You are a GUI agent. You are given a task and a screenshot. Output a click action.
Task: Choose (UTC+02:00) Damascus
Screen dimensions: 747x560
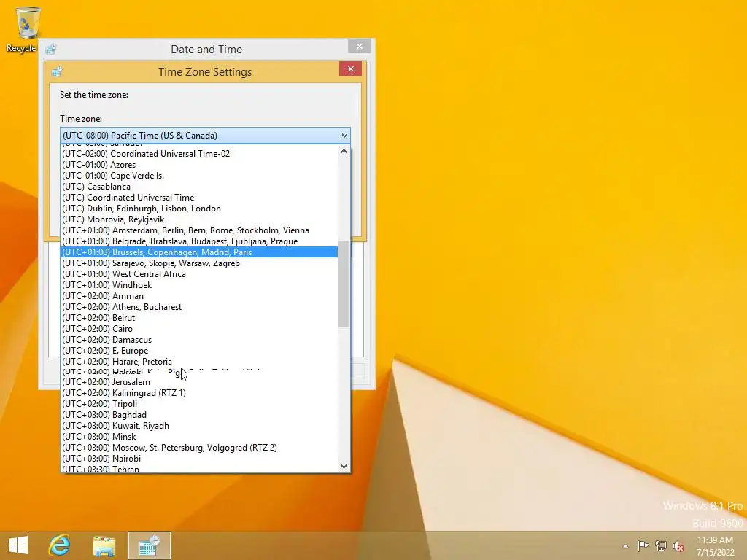(199, 340)
